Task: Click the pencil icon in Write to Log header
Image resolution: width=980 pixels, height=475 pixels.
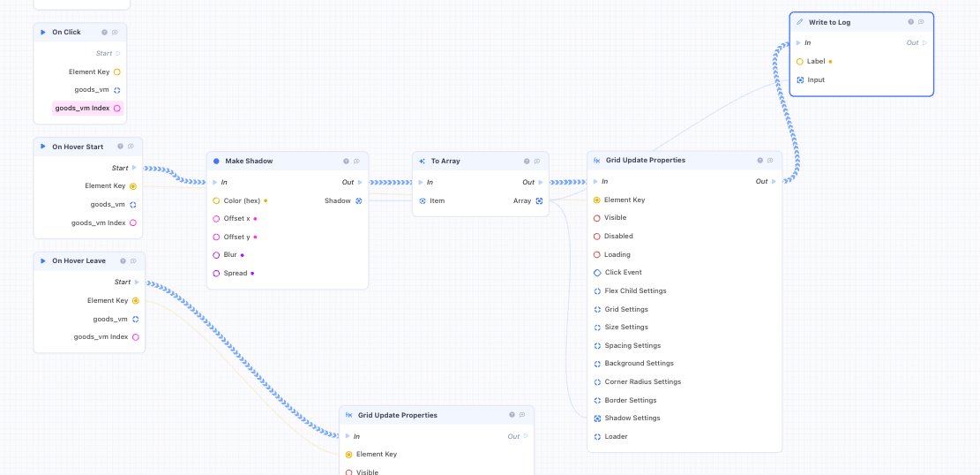Action: click(800, 22)
